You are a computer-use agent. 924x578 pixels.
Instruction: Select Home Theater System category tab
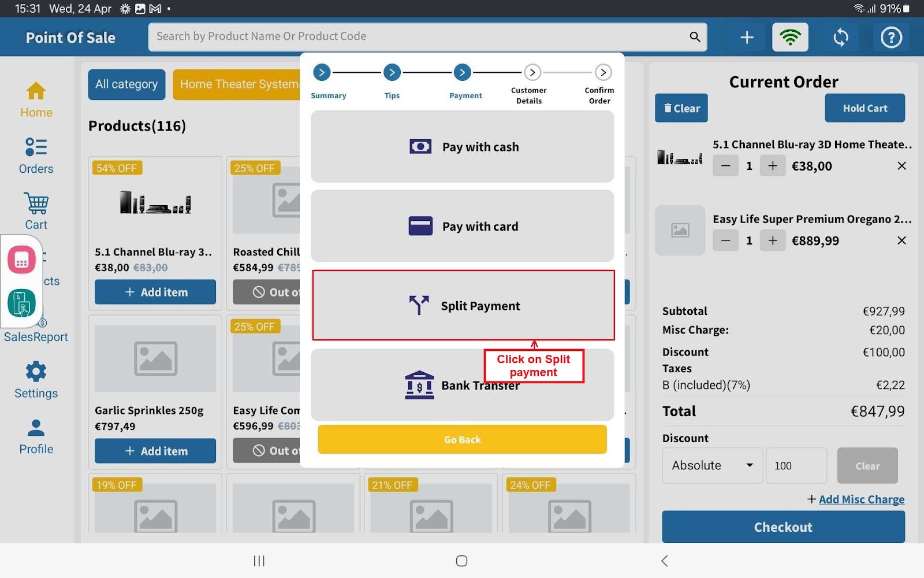tap(238, 84)
